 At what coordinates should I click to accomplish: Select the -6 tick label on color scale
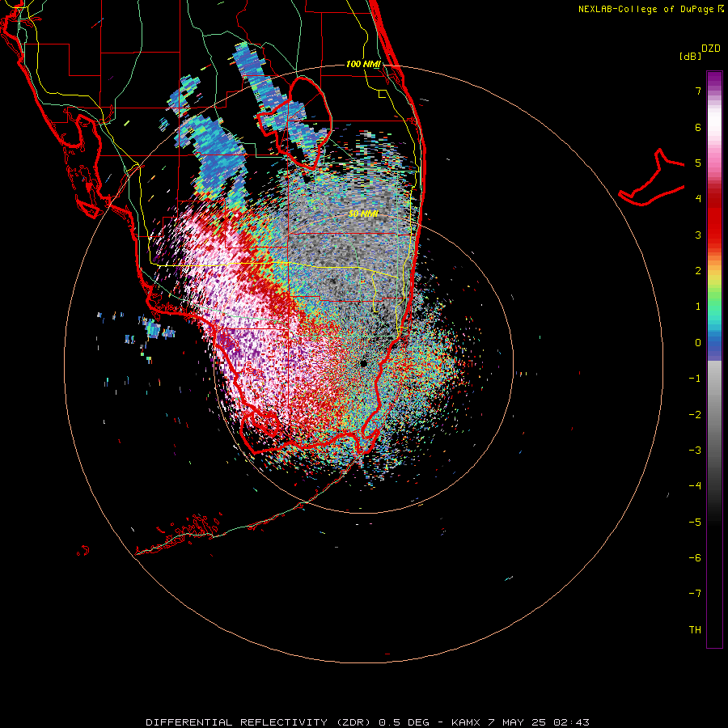pos(695,558)
